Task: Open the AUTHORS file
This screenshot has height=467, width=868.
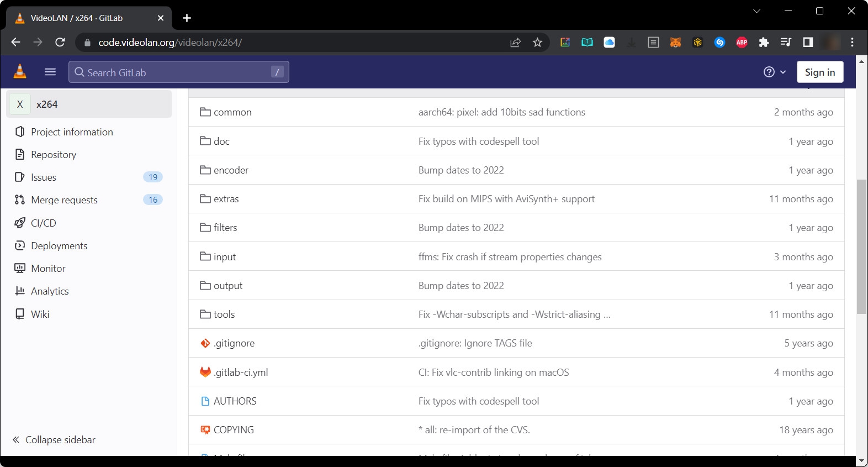Action: pos(235,401)
